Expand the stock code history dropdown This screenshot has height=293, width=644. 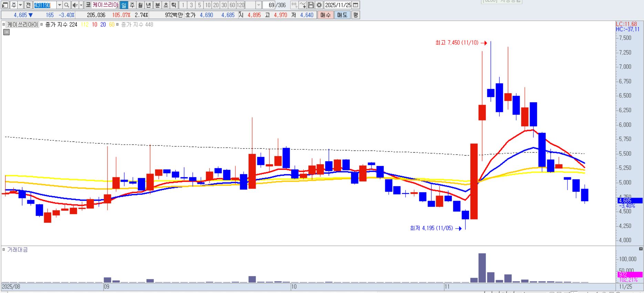[59, 5]
